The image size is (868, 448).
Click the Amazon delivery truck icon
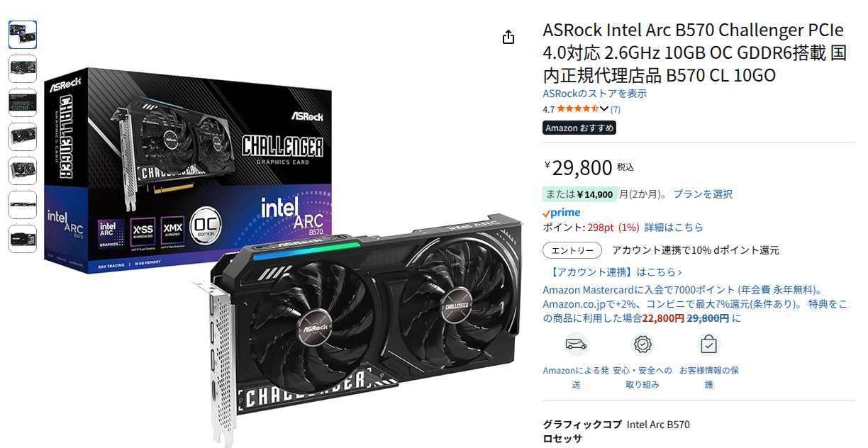tap(576, 345)
